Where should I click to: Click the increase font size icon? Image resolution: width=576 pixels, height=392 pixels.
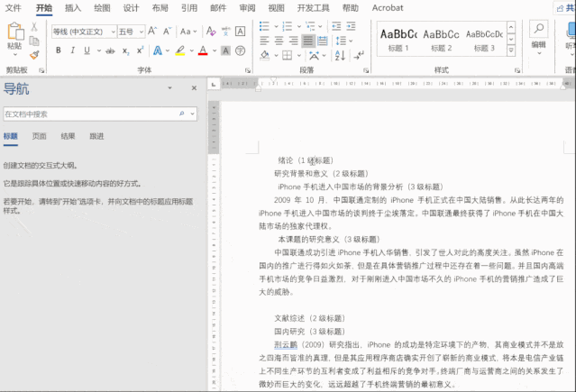(152, 32)
